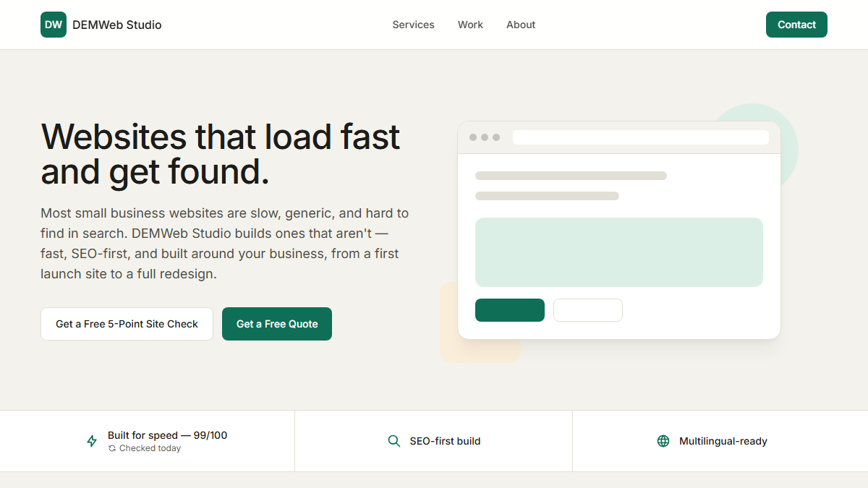Click the Multilingual-ready text
868x488 pixels.
pos(723,441)
